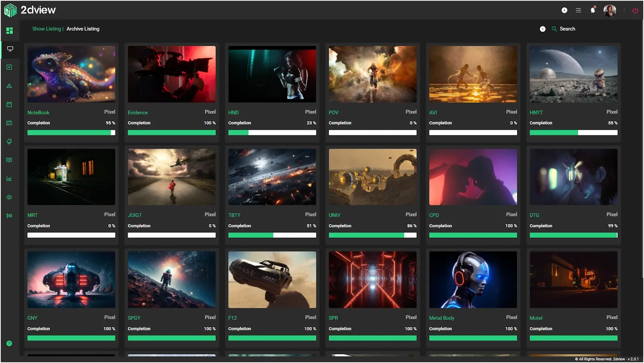Open the POV show link
644x363 pixels.
334,112
